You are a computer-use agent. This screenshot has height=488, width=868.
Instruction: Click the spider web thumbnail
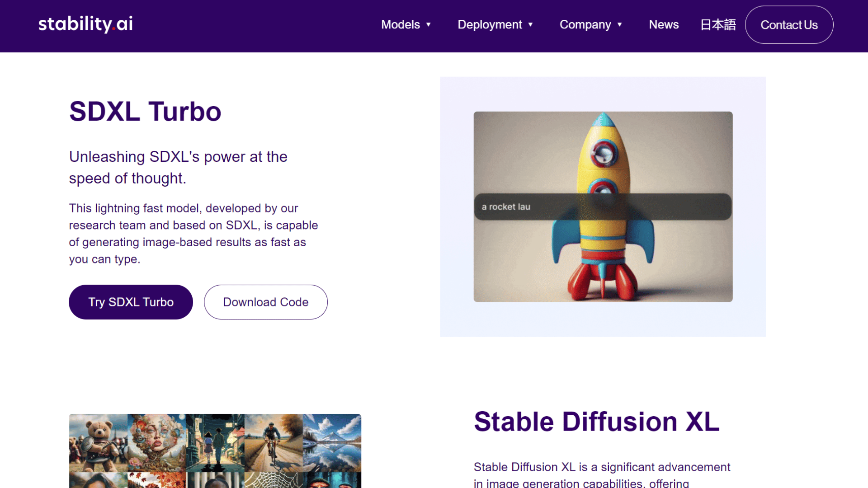(273, 480)
